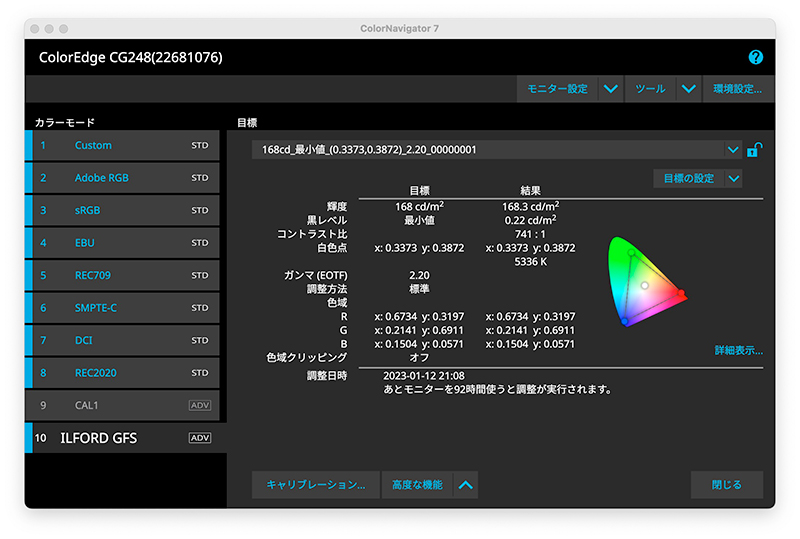Click the ColorEdge CG248(22681076) monitor title
The width and height of the screenshot is (800, 539).
pyautogui.click(x=131, y=58)
